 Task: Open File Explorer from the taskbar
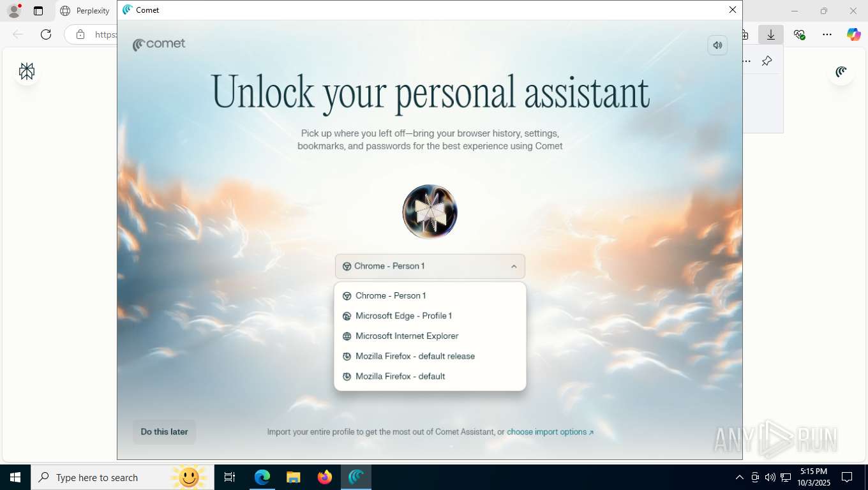pyautogui.click(x=294, y=477)
